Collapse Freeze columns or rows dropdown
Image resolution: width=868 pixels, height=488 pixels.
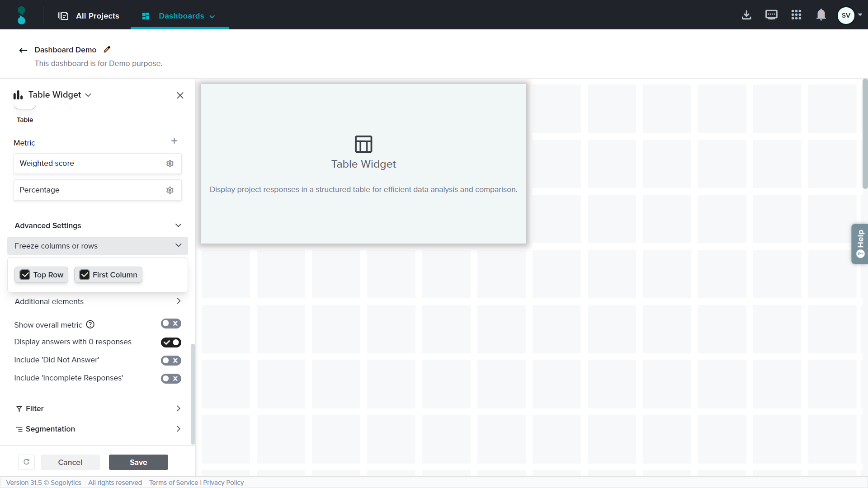pos(178,245)
